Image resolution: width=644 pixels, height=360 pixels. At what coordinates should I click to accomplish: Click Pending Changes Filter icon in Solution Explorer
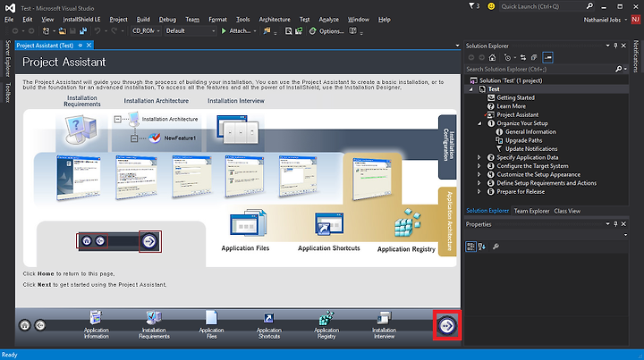[x=508, y=57]
